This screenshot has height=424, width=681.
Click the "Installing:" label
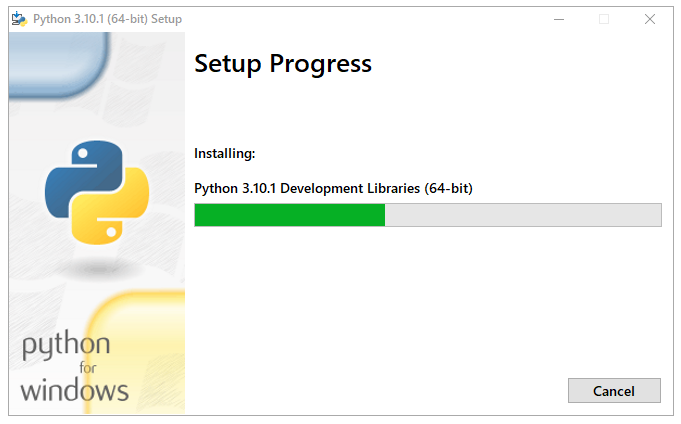point(225,154)
